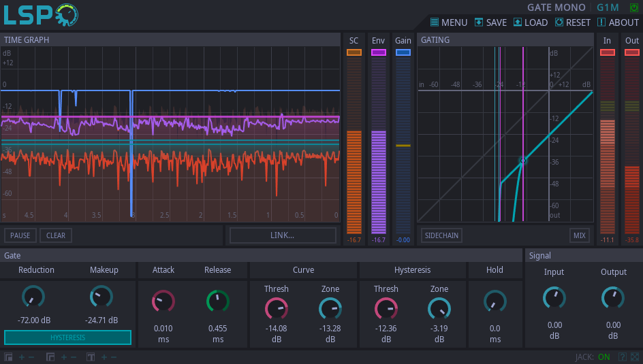The image size is (643, 364).
Task: Click plus beside outlined-corner scaling icon
Action: 63,357
